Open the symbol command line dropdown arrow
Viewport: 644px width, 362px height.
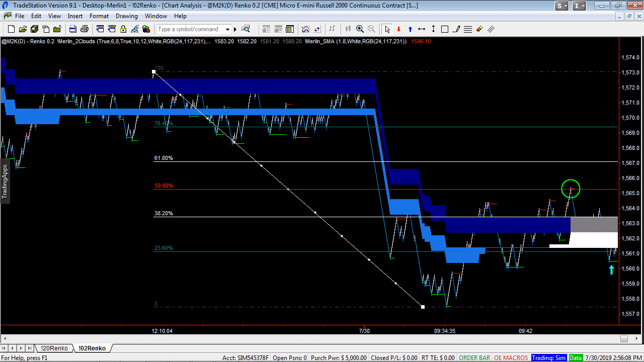tap(227, 29)
